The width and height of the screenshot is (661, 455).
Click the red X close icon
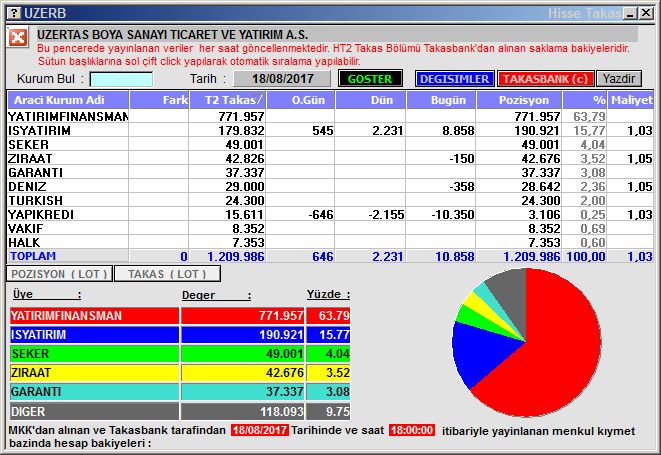pos(17,38)
